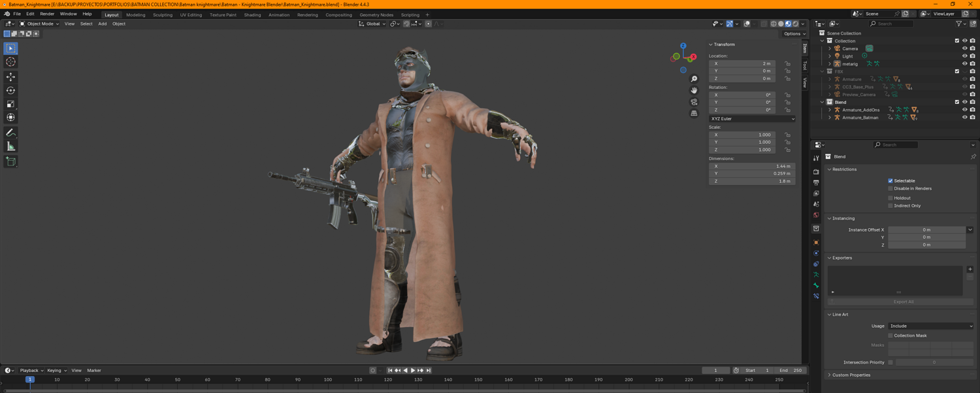Screen dimensions: 980x393
Task: Open the Tool properties tab icon
Action: tap(816, 158)
